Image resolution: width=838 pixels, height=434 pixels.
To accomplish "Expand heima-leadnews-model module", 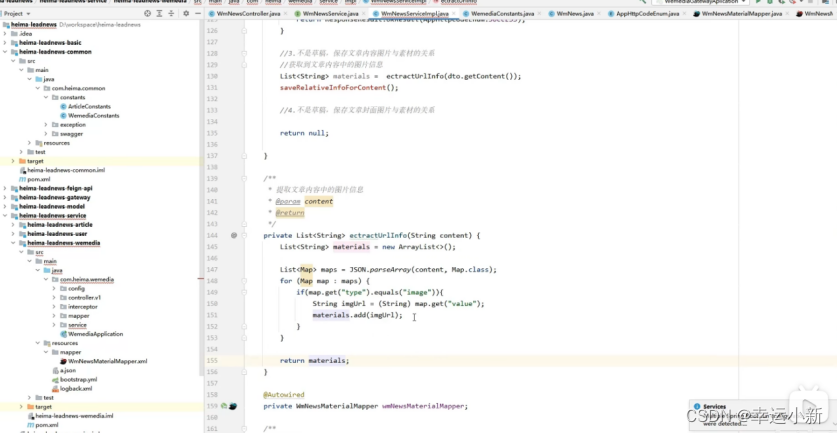I will coord(5,206).
